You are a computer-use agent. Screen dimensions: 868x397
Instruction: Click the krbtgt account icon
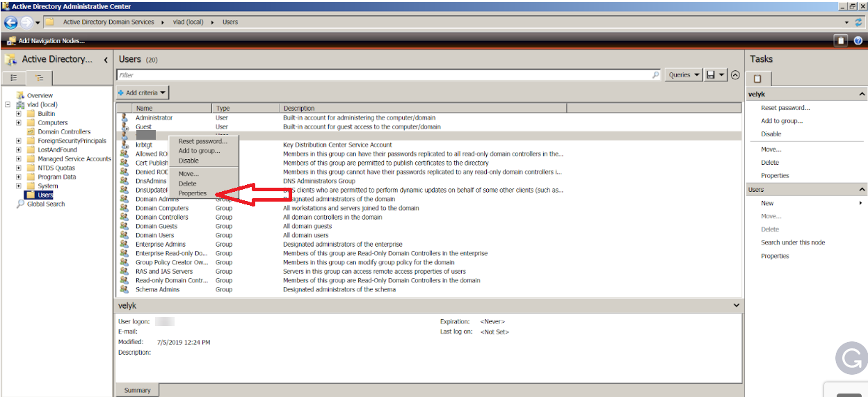124,145
